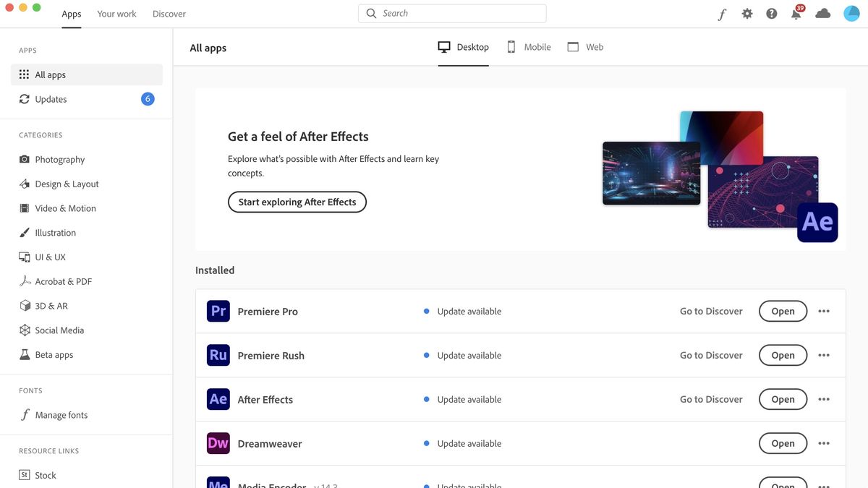The image size is (868, 488).
Task: Open more options for Premiere Pro
Action: pyautogui.click(x=823, y=311)
